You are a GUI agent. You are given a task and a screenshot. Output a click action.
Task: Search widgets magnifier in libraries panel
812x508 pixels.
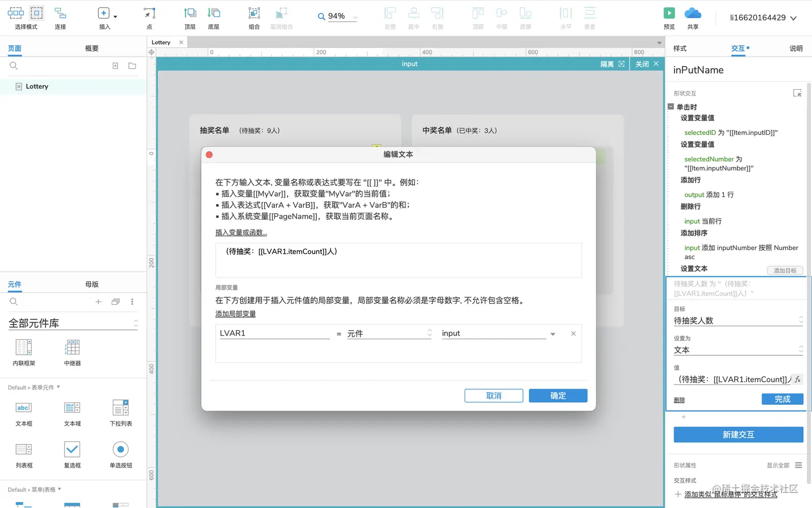(14, 302)
